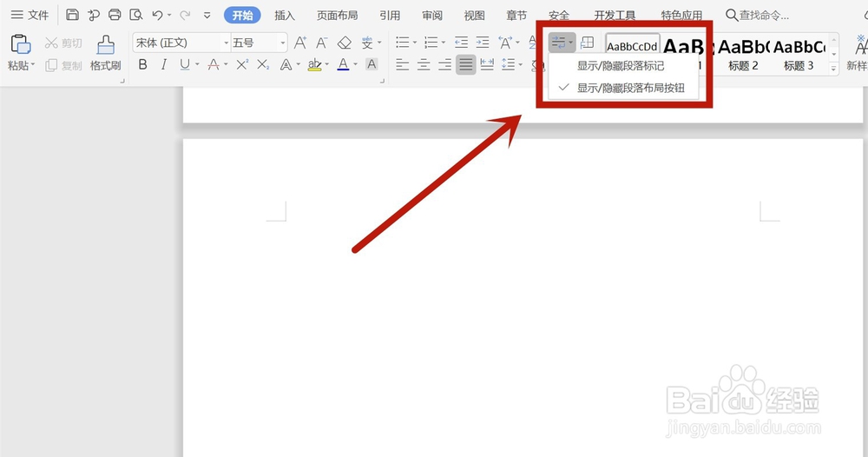Apply the 标题 3 style
Viewport: 868px width, 457px height.
point(799,54)
